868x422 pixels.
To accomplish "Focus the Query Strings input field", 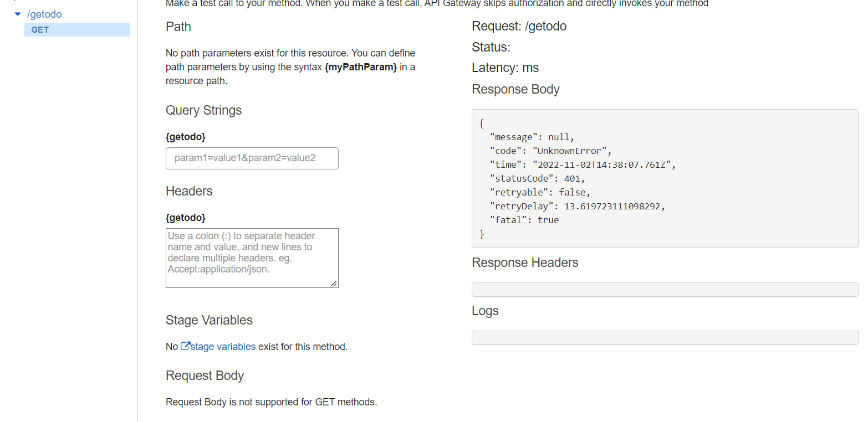I will tap(252, 158).
